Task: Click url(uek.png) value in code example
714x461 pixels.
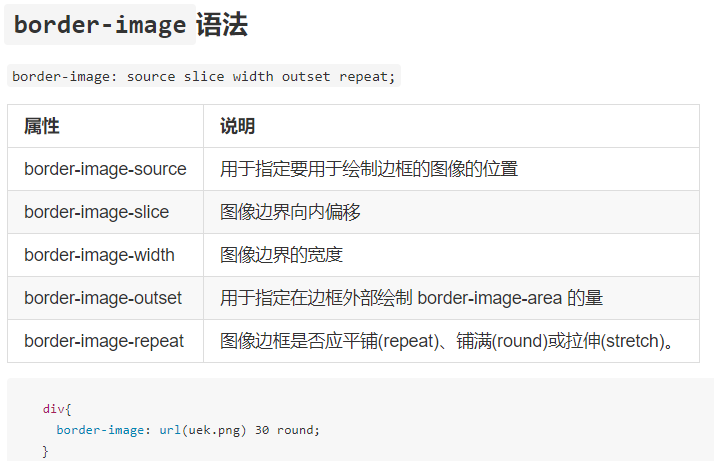Action: click(x=203, y=430)
